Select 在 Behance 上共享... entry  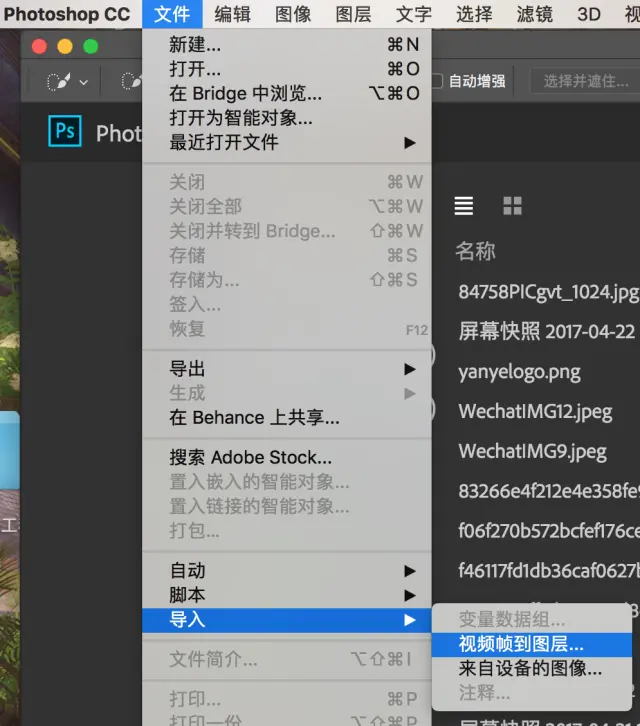[x=287, y=418]
